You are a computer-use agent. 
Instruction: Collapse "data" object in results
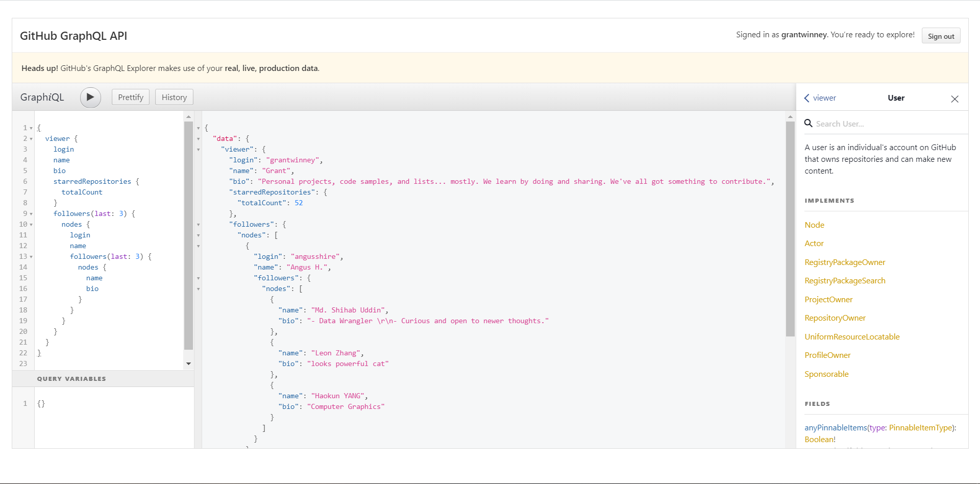tap(199, 139)
